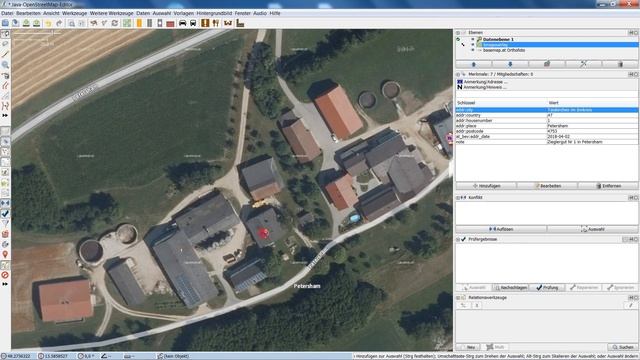Toggle the filter panel sidebar icon
Viewport: 640px width, 360px height.
click(x=5, y=224)
